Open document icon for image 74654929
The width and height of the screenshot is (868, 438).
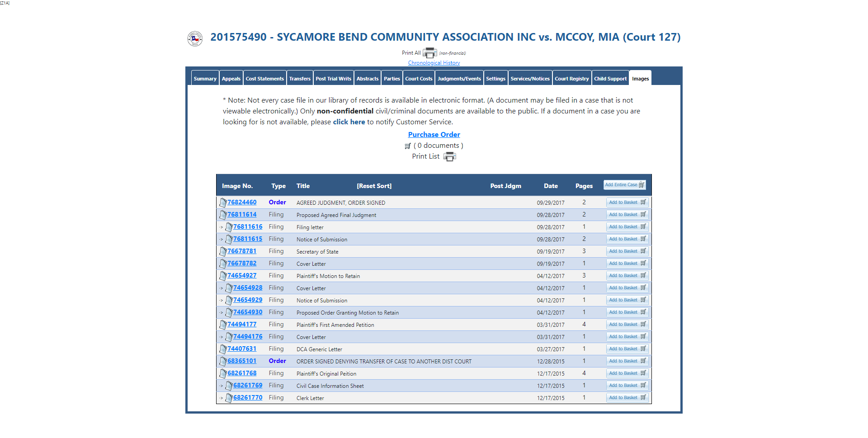229,300
